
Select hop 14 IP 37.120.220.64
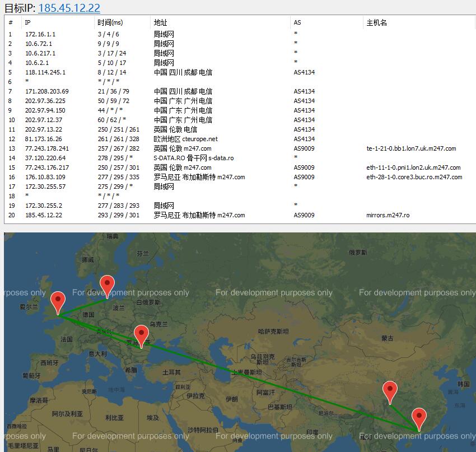(x=45, y=158)
